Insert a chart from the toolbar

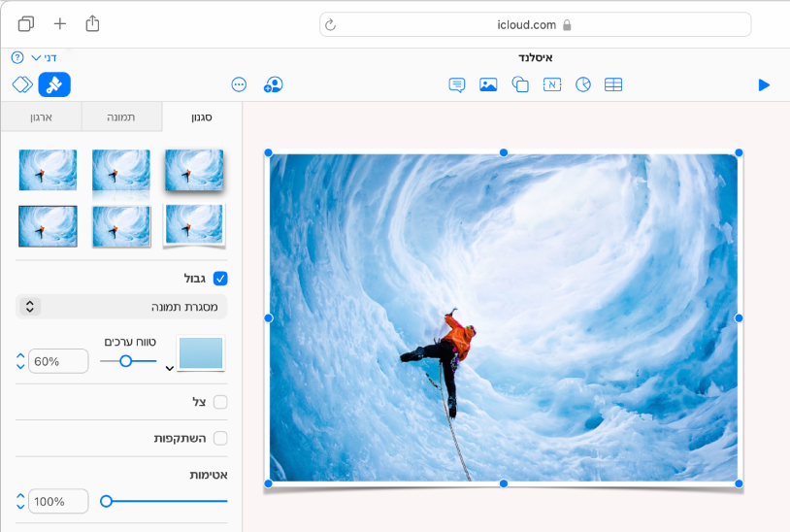click(x=582, y=85)
